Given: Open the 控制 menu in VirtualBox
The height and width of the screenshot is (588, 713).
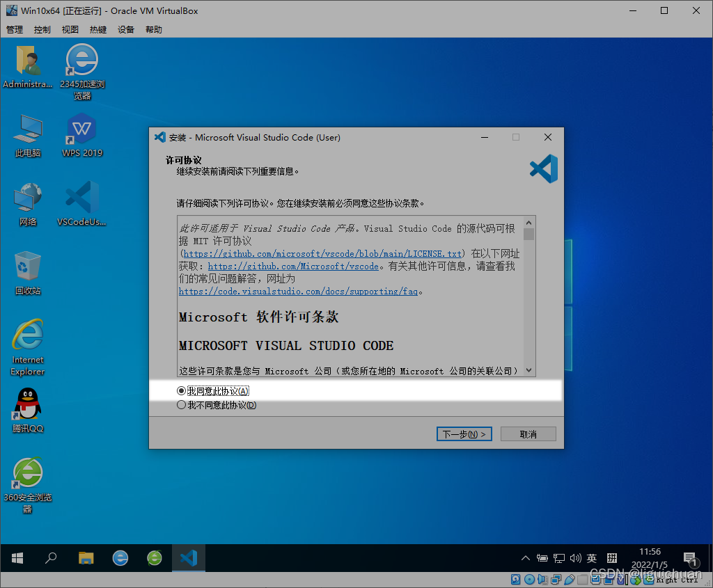Looking at the screenshot, I should pyautogui.click(x=42, y=29).
